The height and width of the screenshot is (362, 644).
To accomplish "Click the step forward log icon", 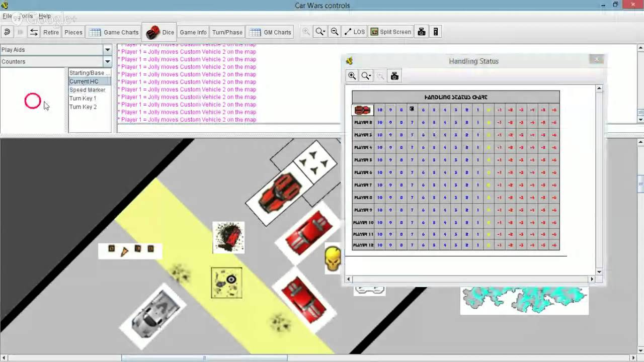I will click(x=20, y=32).
